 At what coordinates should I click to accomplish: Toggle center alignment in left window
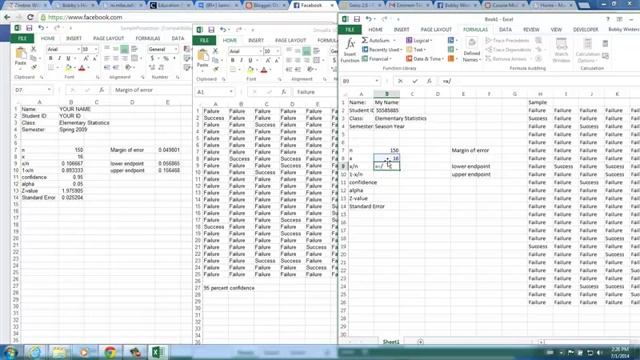(116, 58)
